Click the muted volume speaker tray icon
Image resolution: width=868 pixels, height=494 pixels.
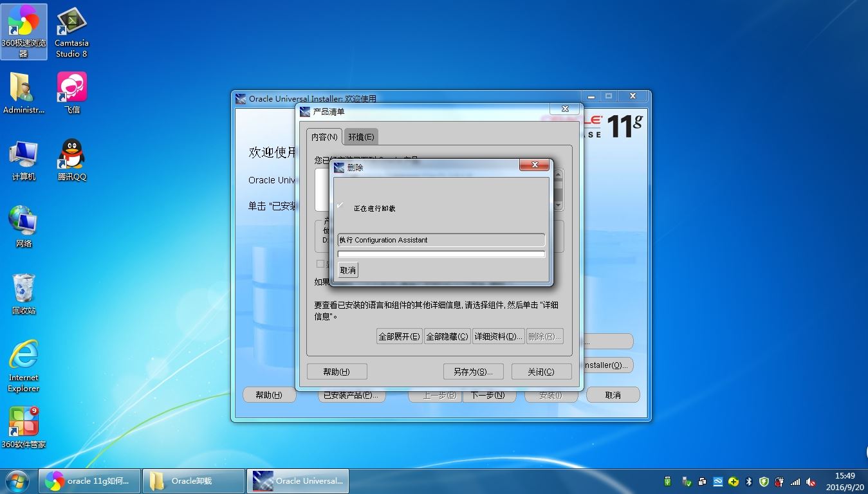click(x=811, y=481)
